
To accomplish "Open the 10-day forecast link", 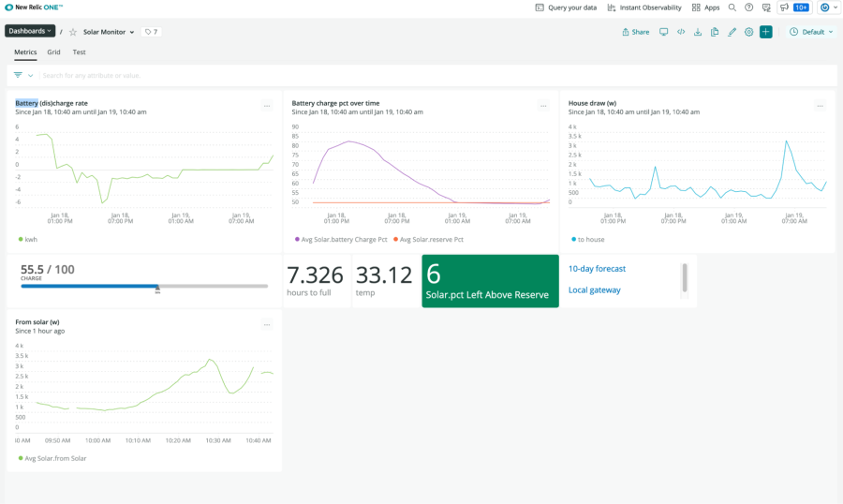I will 597,269.
